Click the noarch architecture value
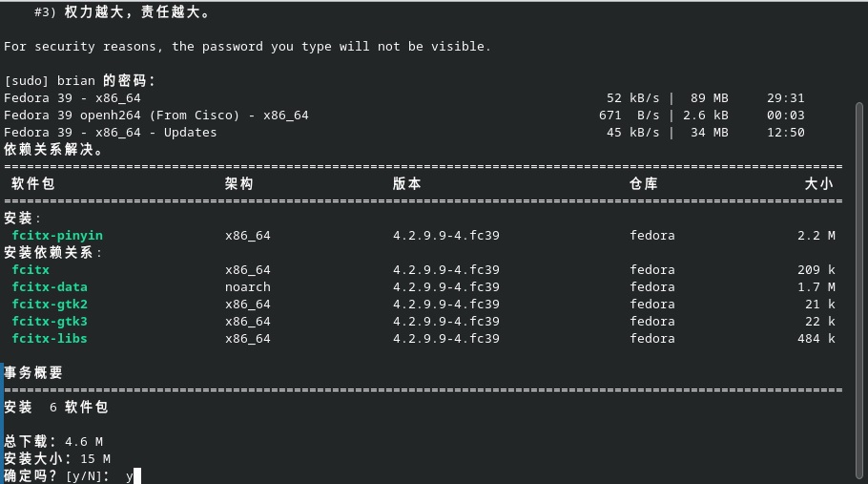Image resolution: width=868 pixels, height=484 pixels. coord(247,286)
